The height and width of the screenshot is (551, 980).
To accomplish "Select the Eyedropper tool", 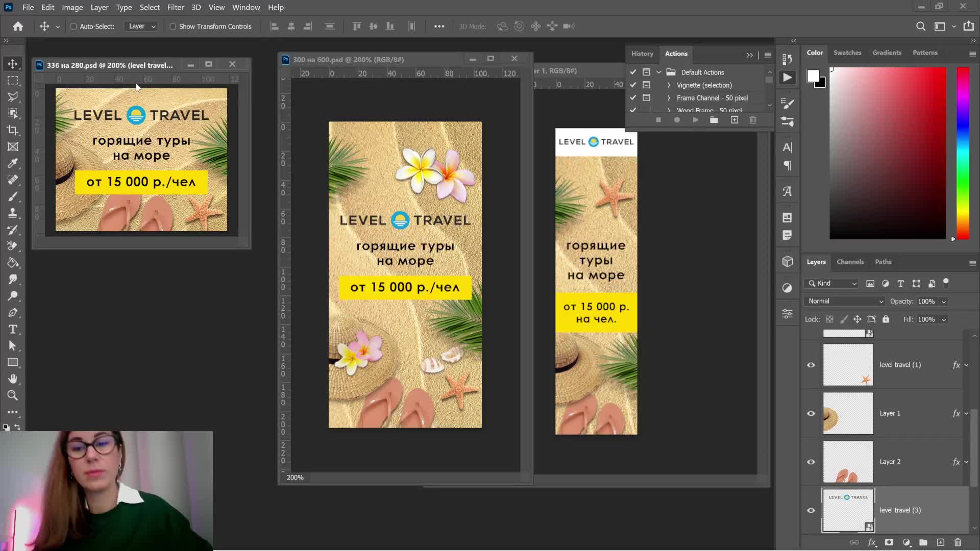I will [13, 163].
